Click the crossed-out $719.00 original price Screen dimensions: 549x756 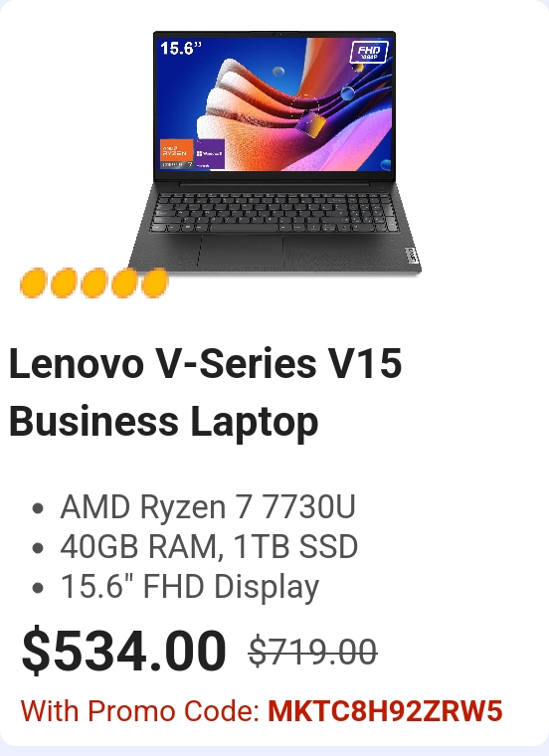313,652
